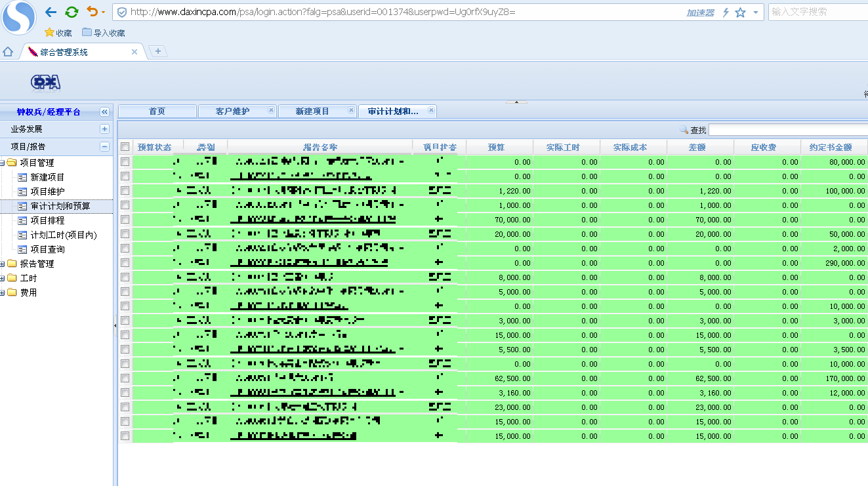Click the orange undo arrow icon
Image resolution: width=868 pixels, height=486 pixels.
(93, 12)
